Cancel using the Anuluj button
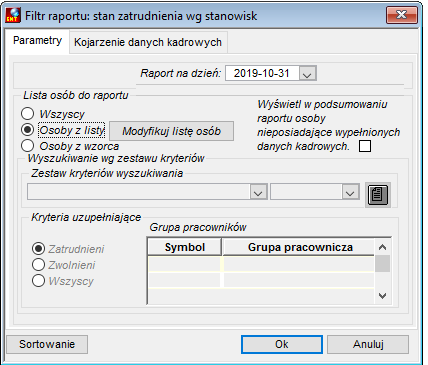The width and height of the screenshot is (428, 365). [368, 344]
